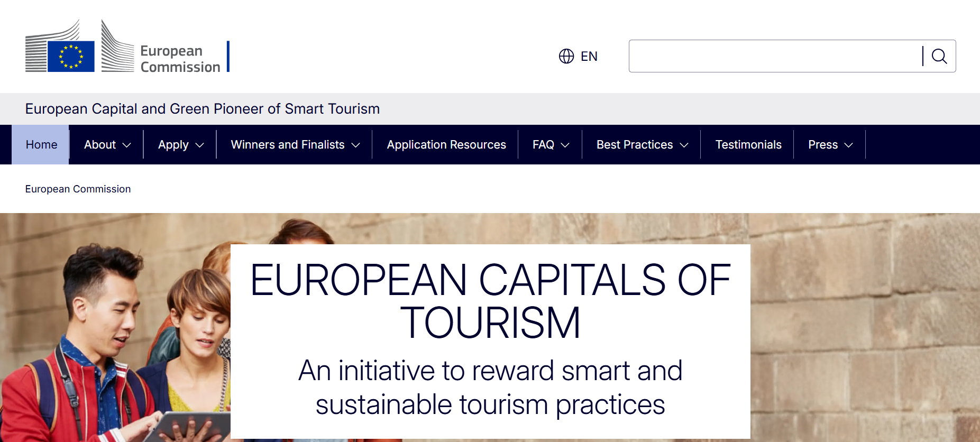The height and width of the screenshot is (442, 980).
Task: Click the site title Smart Tourism heading
Action: 202,109
